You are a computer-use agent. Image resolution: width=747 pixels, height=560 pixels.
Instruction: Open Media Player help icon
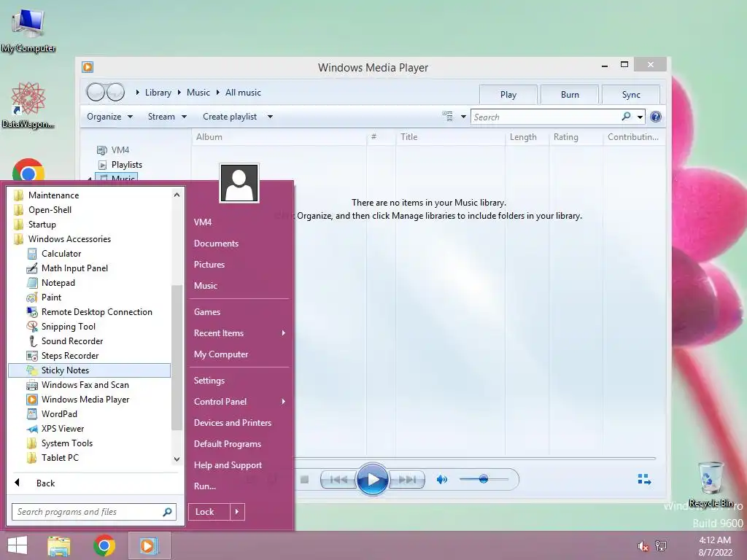pyautogui.click(x=656, y=117)
